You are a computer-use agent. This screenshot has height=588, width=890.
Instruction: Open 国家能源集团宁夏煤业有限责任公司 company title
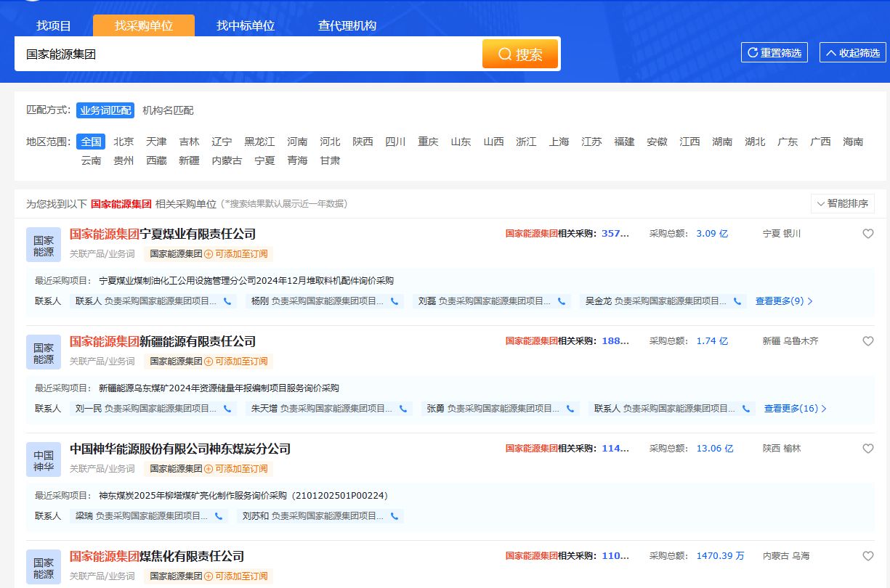(x=163, y=234)
